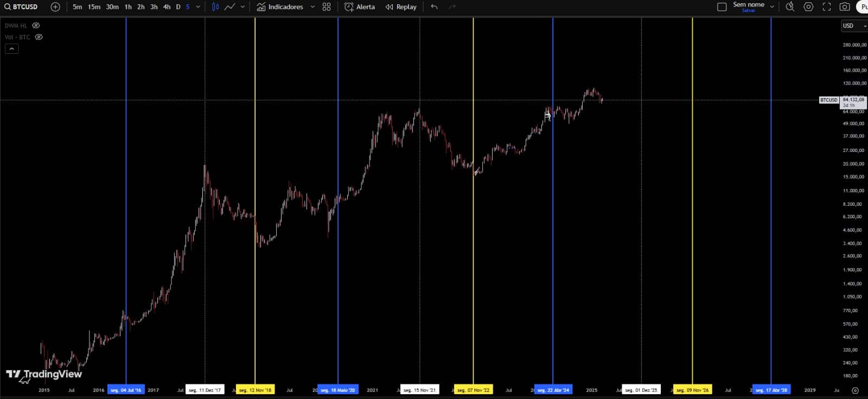Select the 5m timeframe

pos(77,7)
